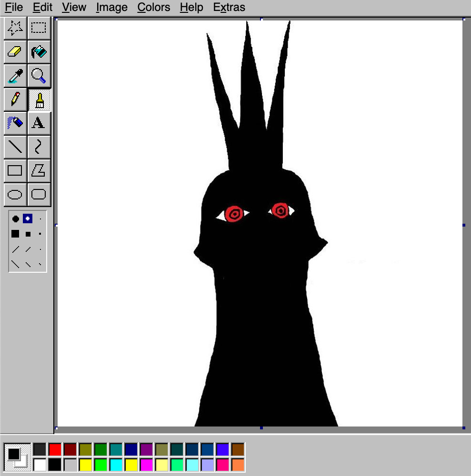Select the Eraser tool

15,52
